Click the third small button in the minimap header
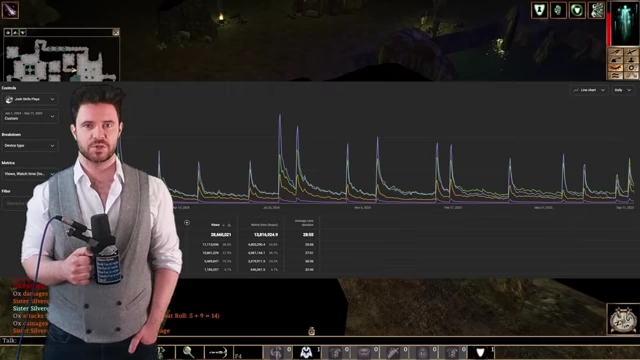The height and width of the screenshot is (360, 640). coord(22,32)
